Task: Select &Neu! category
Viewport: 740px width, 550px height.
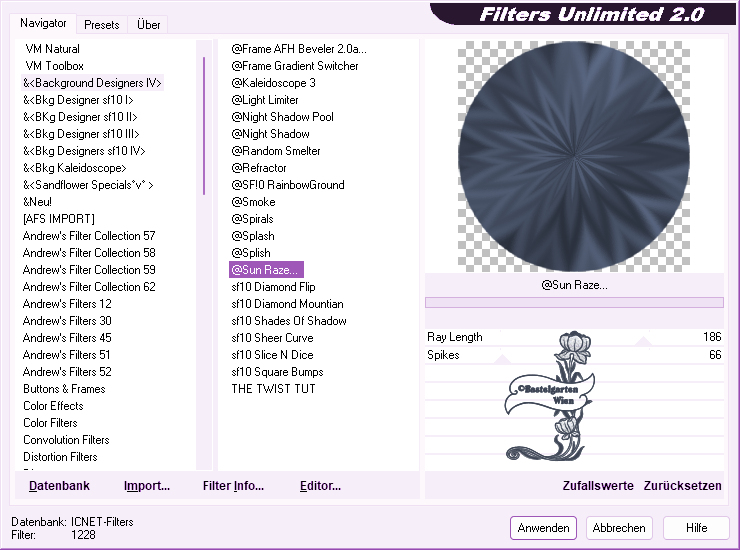Action: (37, 202)
